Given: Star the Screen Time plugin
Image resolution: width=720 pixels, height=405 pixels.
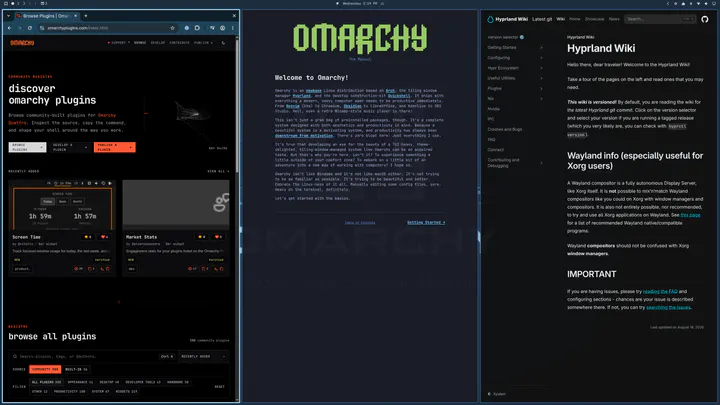Looking at the screenshot, I should tap(88, 237).
